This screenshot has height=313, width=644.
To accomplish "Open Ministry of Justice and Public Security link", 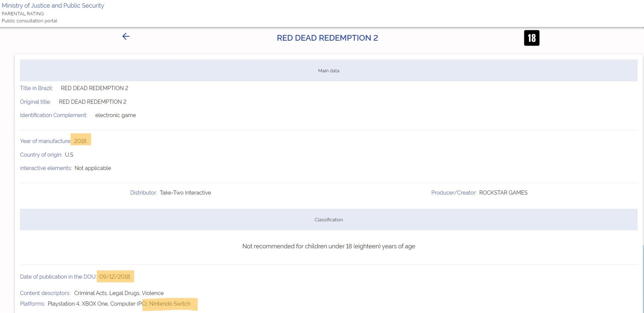I will coord(53,6).
